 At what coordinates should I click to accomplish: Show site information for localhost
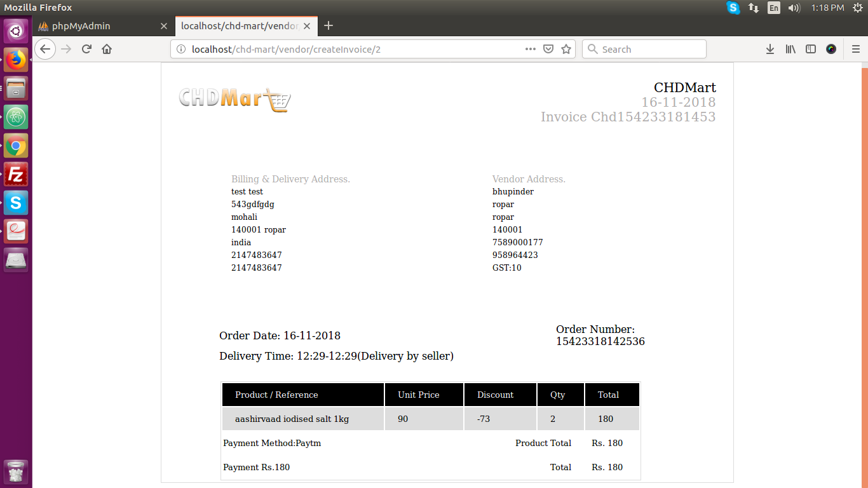click(x=181, y=49)
